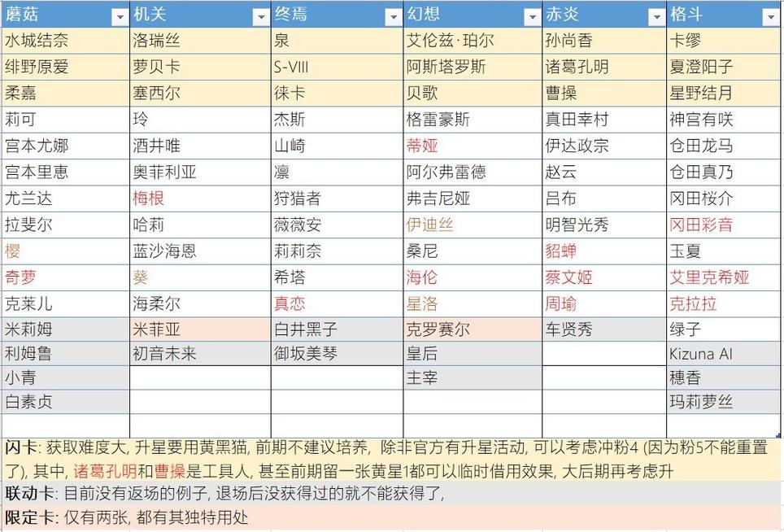
Task: Select the cell 车贤秀
Action: point(604,329)
